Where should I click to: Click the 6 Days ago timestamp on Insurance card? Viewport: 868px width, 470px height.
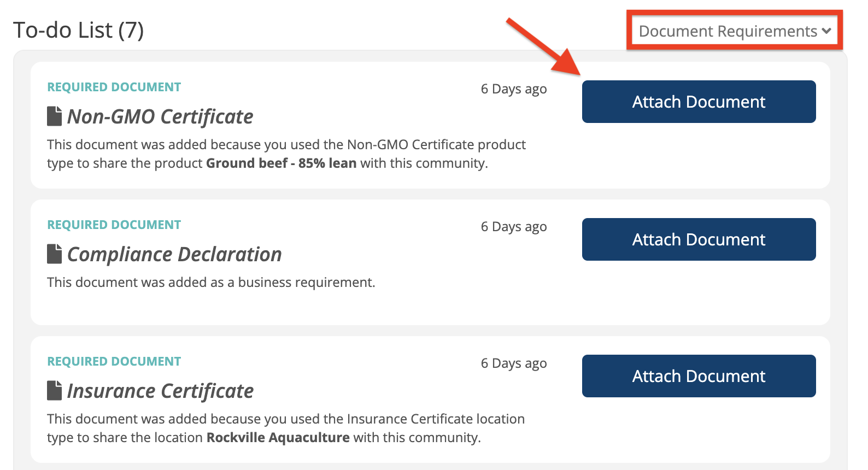coord(514,363)
